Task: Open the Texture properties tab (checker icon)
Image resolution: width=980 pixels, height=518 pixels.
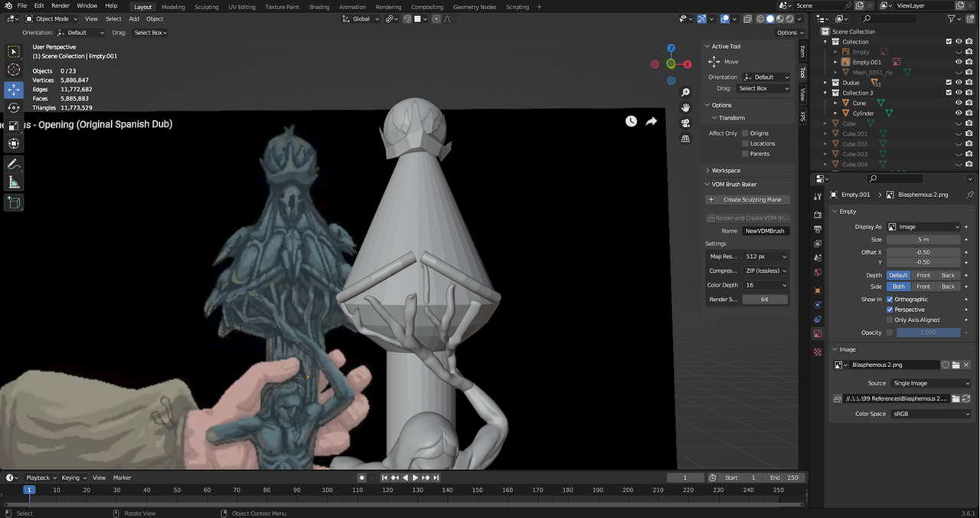Action: coord(818,352)
